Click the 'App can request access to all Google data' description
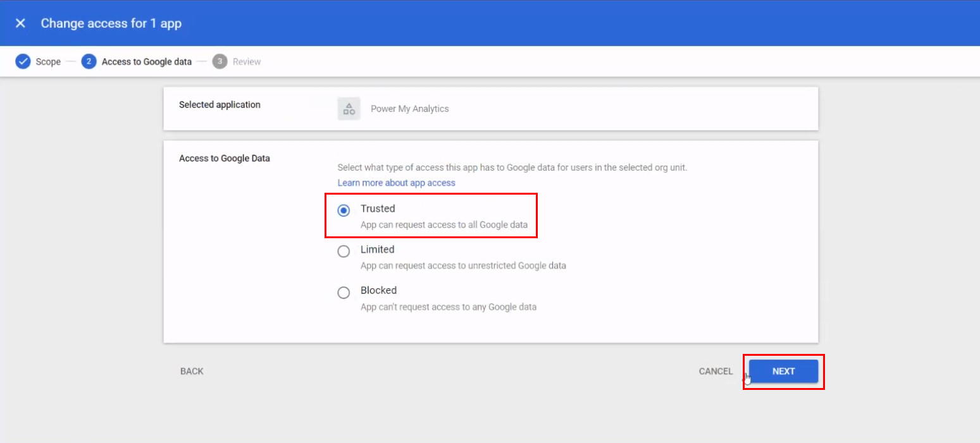 click(443, 225)
